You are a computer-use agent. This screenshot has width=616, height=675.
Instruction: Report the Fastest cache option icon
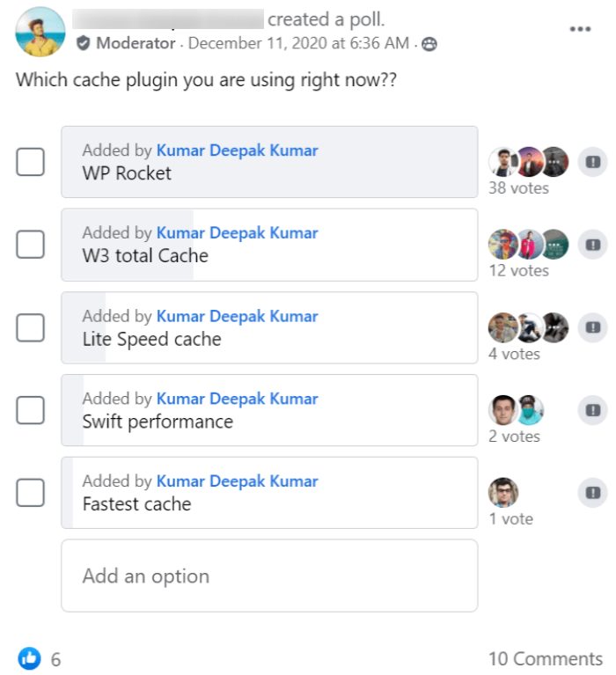pyautogui.click(x=593, y=493)
